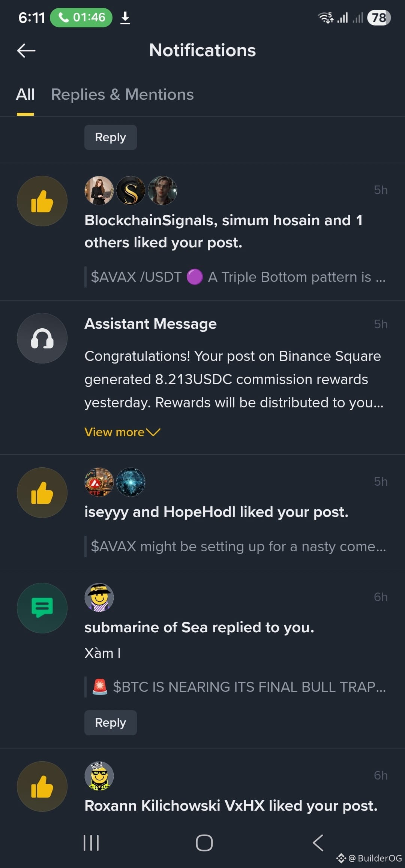Open the Roxann Kilichowski profile avatar
The image size is (405, 868).
(99, 776)
